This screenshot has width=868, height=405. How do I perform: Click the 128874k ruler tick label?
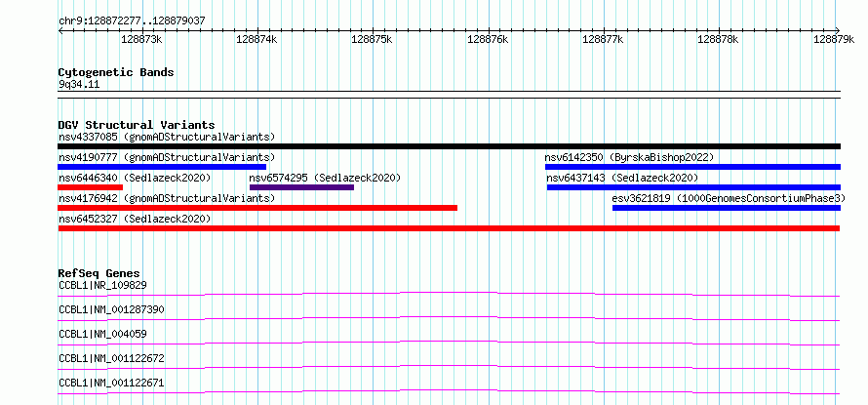pyautogui.click(x=256, y=39)
